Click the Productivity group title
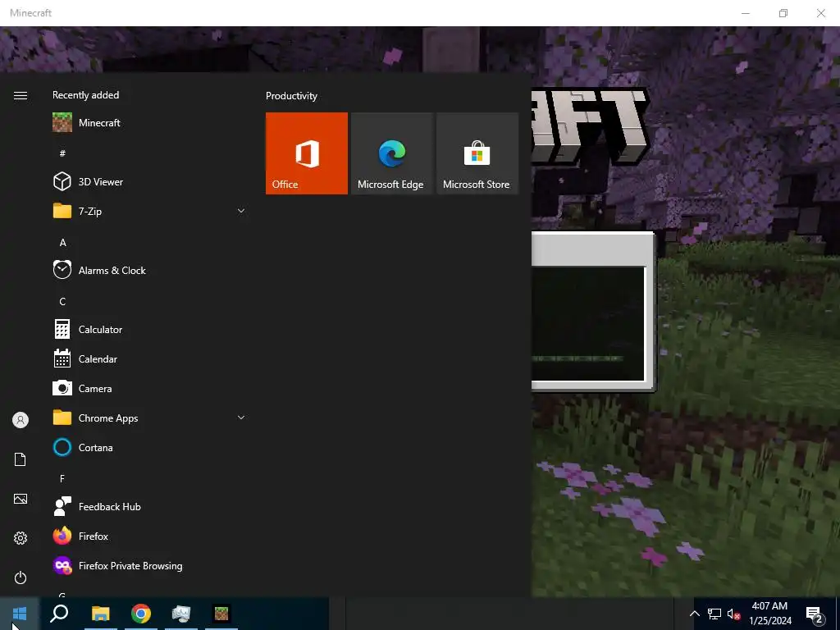The width and height of the screenshot is (840, 630). pyautogui.click(x=291, y=96)
